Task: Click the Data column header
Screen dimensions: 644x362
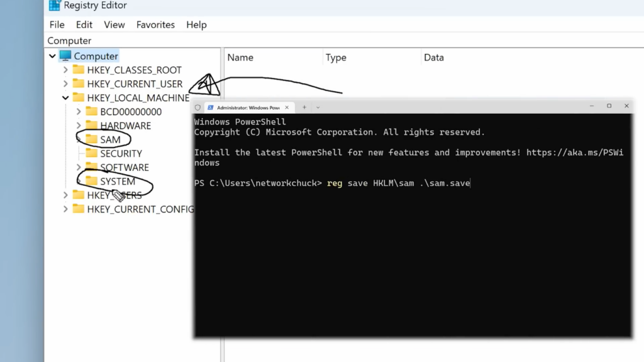Action: (x=434, y=58)
